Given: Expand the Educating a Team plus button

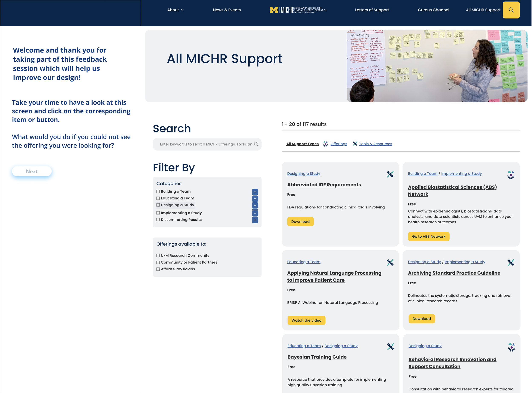Looking at the screenshot, I should click(255, 199).
